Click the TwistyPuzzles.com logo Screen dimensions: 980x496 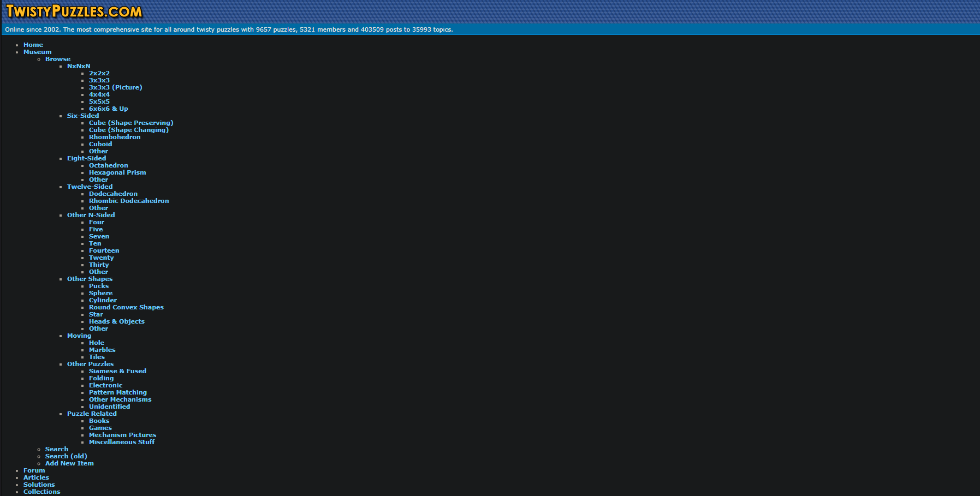click(x=73, y=10)
